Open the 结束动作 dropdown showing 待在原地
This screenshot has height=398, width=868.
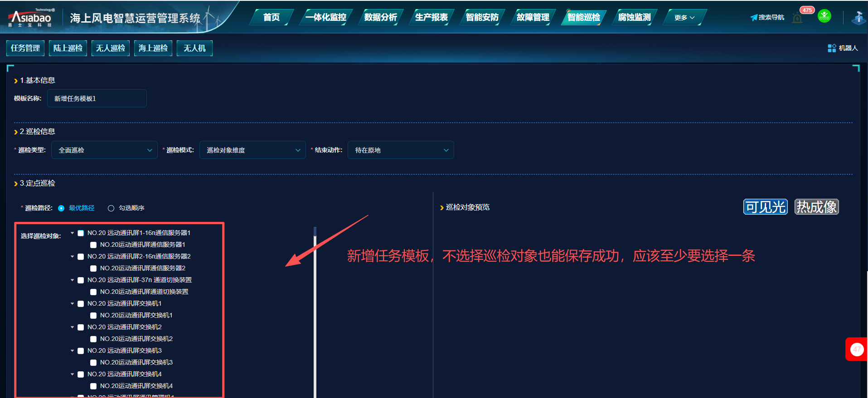click(x=400, y=150)
